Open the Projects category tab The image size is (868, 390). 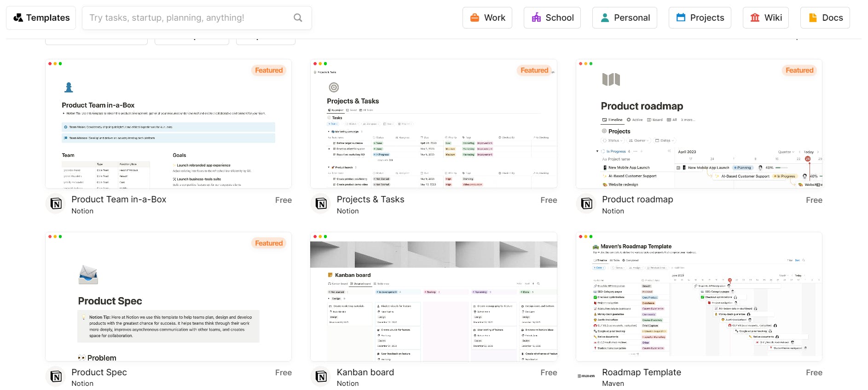pos(700,17)
